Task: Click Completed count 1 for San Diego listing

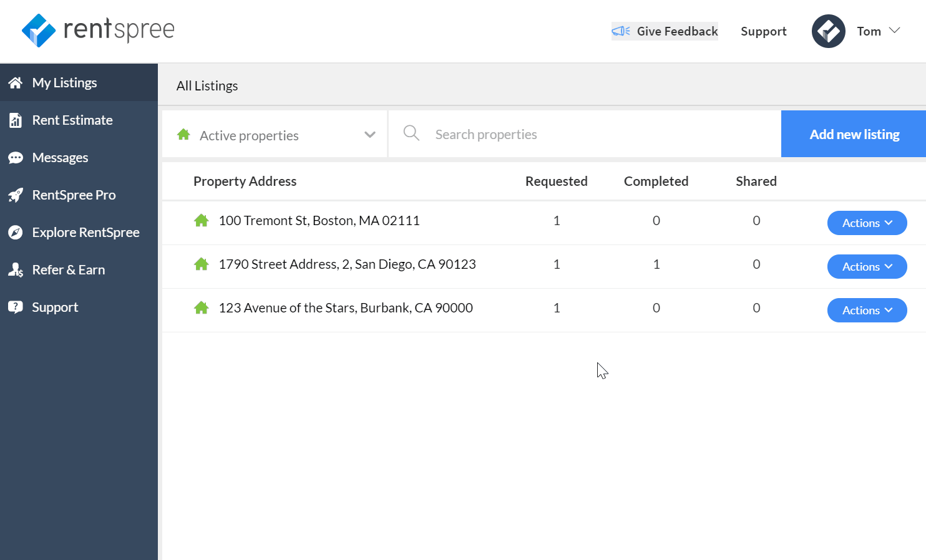Action: coord(656,264)
